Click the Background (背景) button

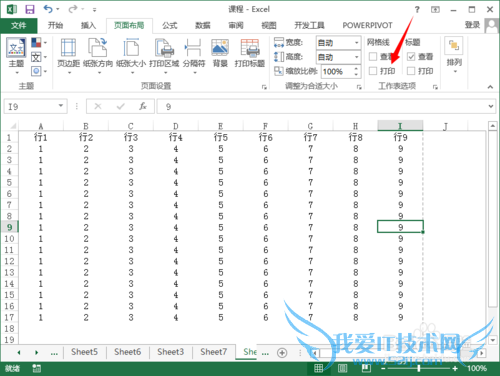pyautogui.click(x=220, y=53)
